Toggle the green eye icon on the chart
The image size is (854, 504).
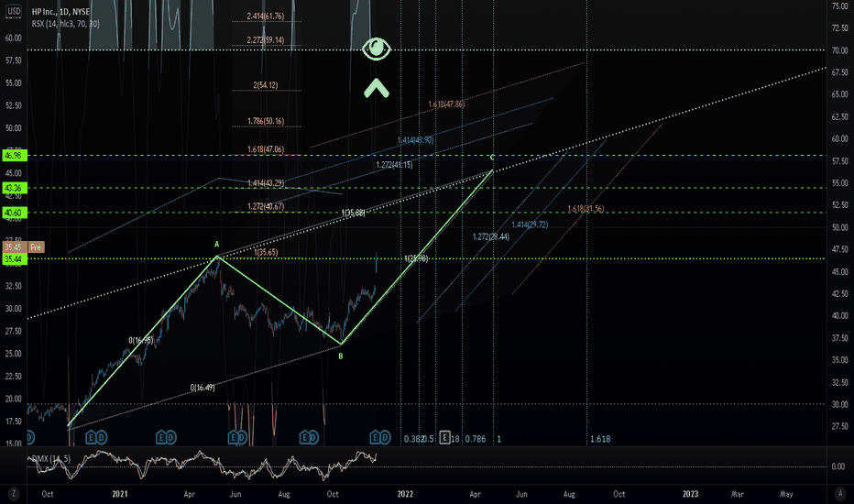[377, 49]
